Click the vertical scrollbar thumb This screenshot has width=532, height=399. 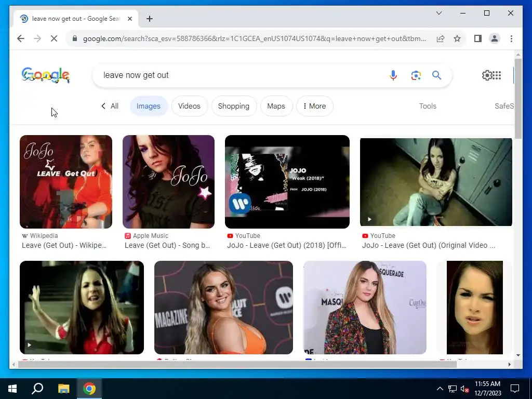click(518, 98)
